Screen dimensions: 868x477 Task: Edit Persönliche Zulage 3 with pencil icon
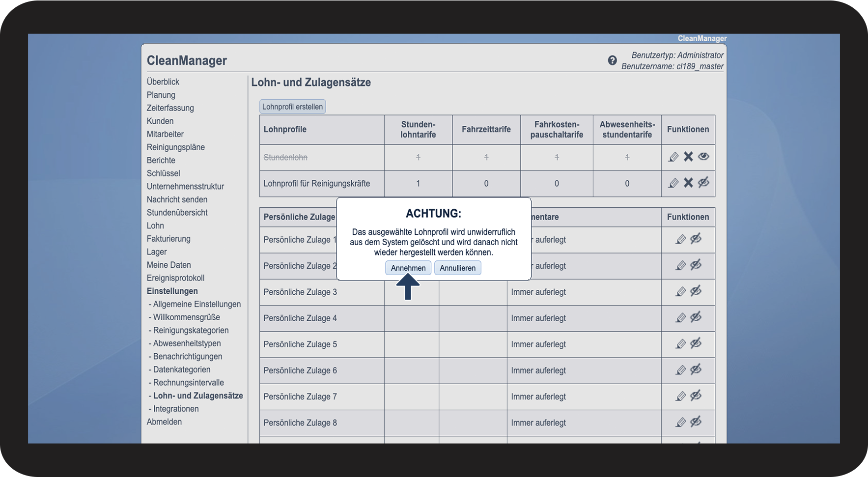click(x=680, y=291)
